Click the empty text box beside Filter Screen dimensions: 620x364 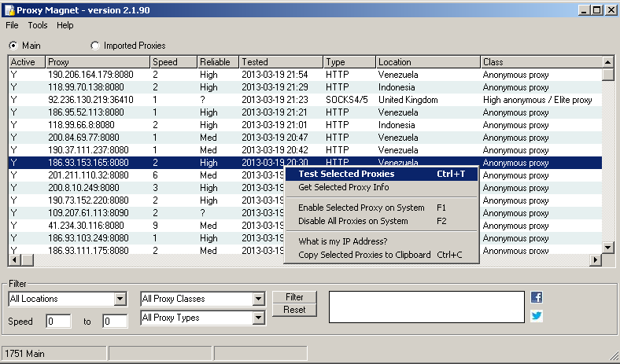coord(426,307)
